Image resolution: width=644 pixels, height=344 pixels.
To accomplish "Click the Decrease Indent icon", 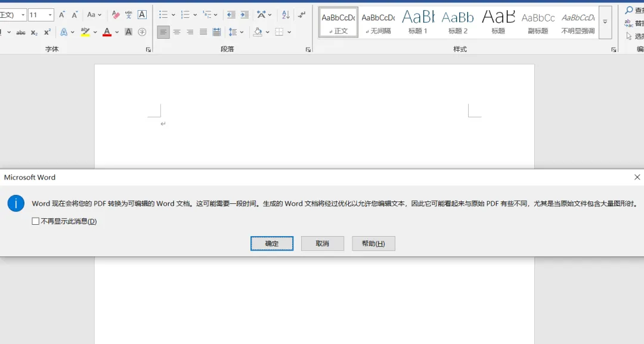I will coord(231,15).
